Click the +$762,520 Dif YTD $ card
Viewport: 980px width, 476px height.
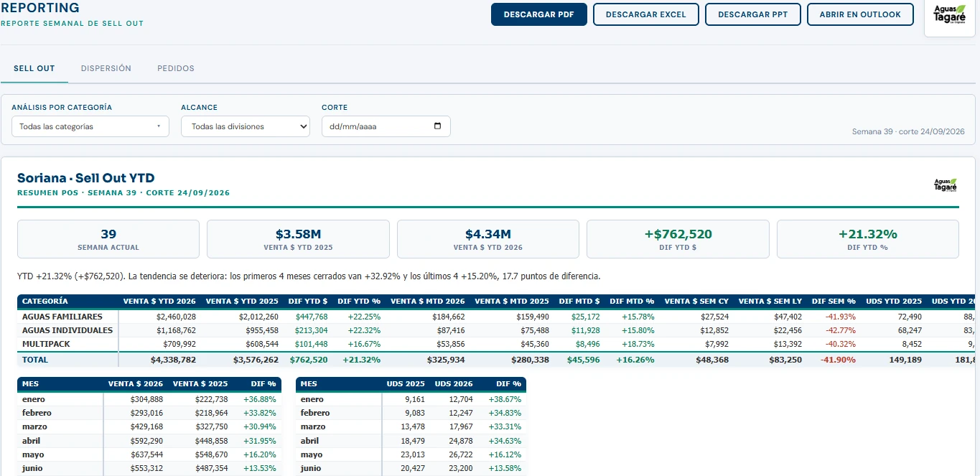point(678,239)
